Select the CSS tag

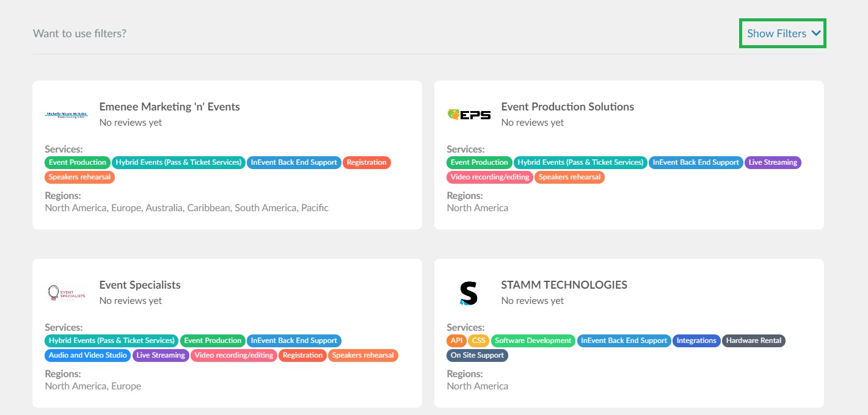tap(479, 341)
